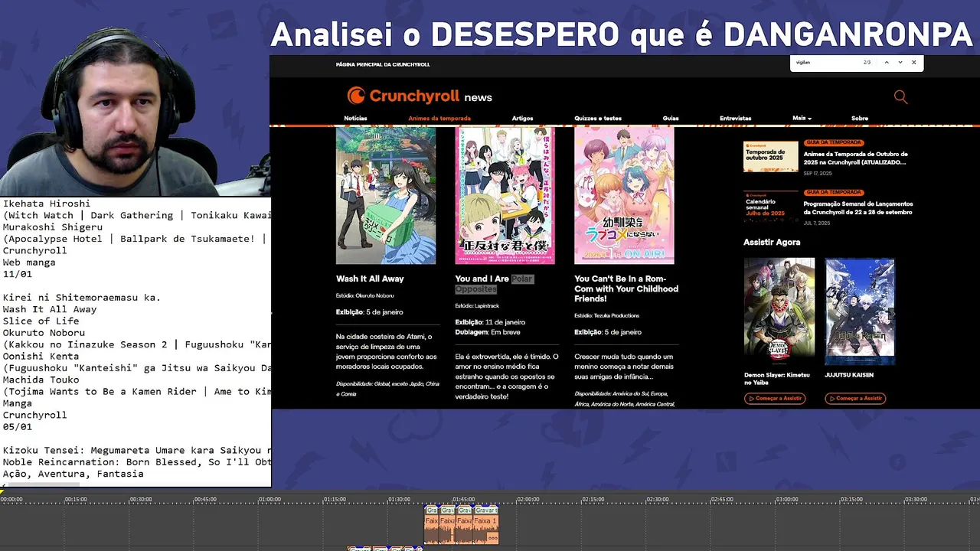Click the 'Estúdio: Okuruto Noboru' text
The image size is (980, 551).
(364, 295)
